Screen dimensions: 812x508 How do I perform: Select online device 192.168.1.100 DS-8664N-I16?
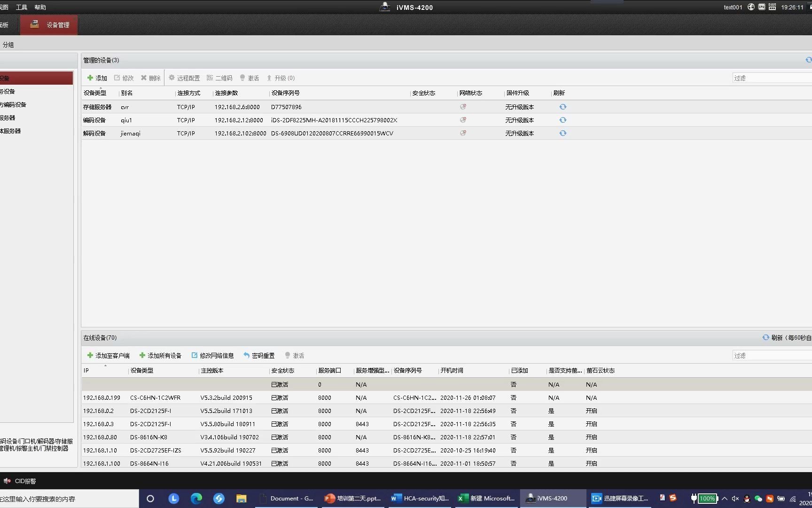click(446, 463)
